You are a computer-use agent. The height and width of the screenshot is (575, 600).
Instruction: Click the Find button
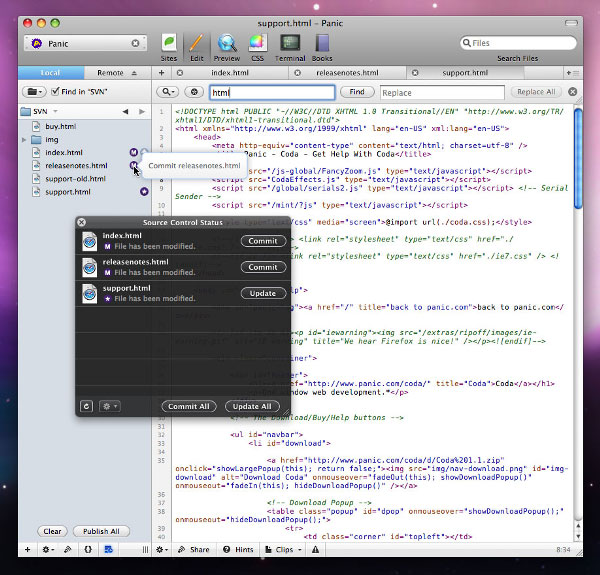tap(357, 92)
